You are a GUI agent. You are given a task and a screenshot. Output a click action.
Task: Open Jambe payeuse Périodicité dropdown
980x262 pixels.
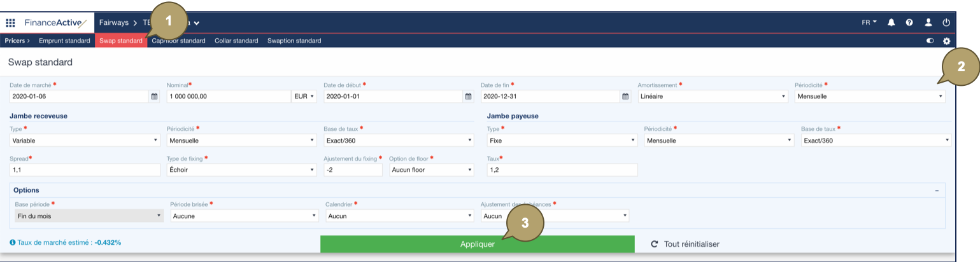720,140
